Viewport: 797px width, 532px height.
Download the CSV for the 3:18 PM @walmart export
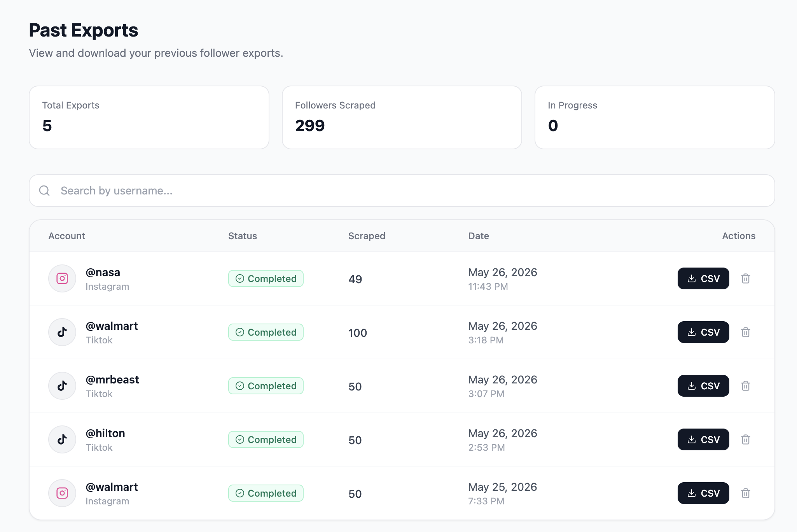point(703,332)
